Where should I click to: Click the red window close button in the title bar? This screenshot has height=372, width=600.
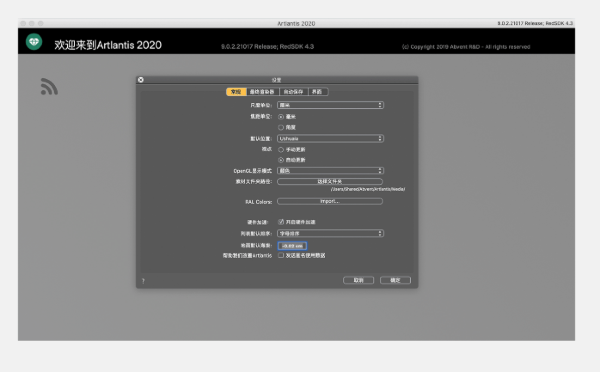(x=23, y=23)
